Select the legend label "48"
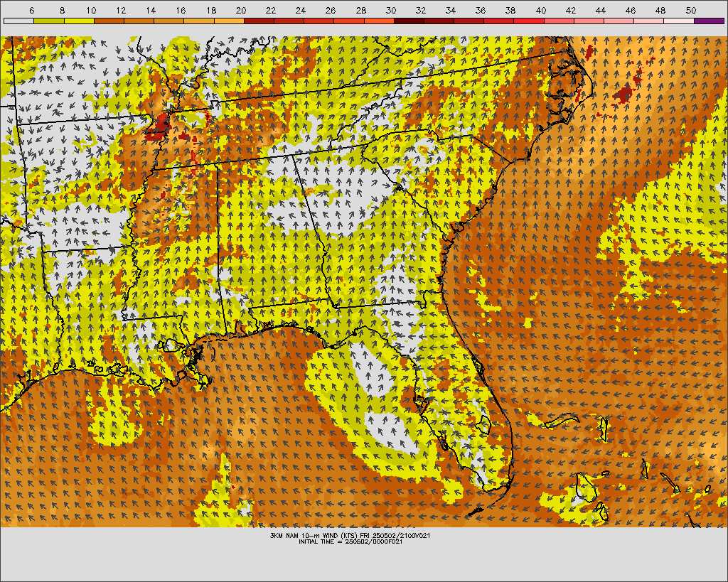Viewport: 728px width, 582px height. pyautogui.click(x=660, y=10)
